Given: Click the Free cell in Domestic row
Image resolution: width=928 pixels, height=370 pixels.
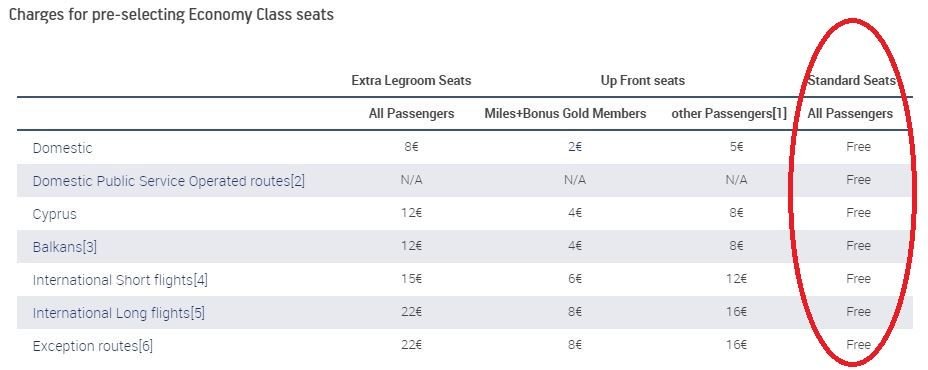Looking at the screenshot, I should pos(858,147).
